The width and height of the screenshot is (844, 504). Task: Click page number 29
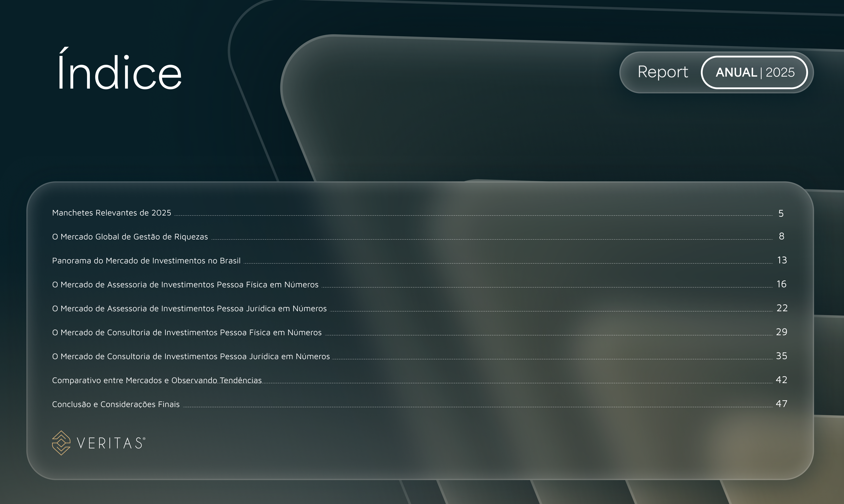pos(782,332)
